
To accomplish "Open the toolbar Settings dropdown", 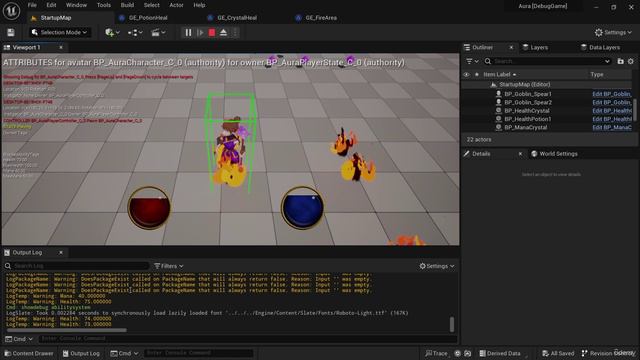I will [613, 32].
